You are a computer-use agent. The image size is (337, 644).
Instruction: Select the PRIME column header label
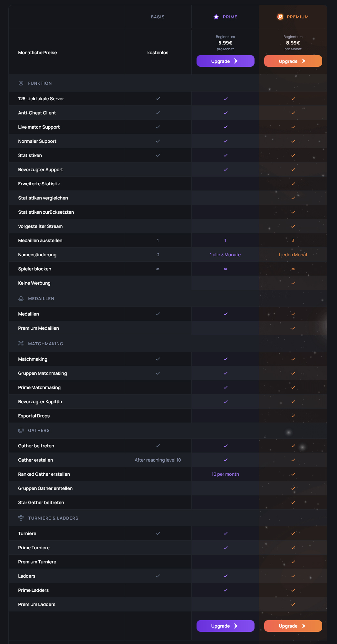230,17
